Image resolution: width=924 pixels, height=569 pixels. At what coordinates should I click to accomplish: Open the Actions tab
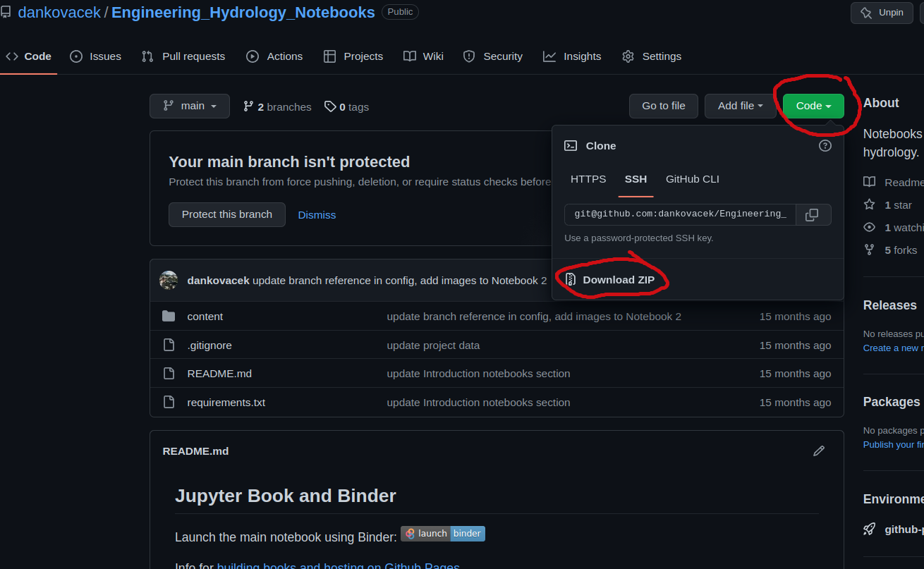(x=274, y=56)
